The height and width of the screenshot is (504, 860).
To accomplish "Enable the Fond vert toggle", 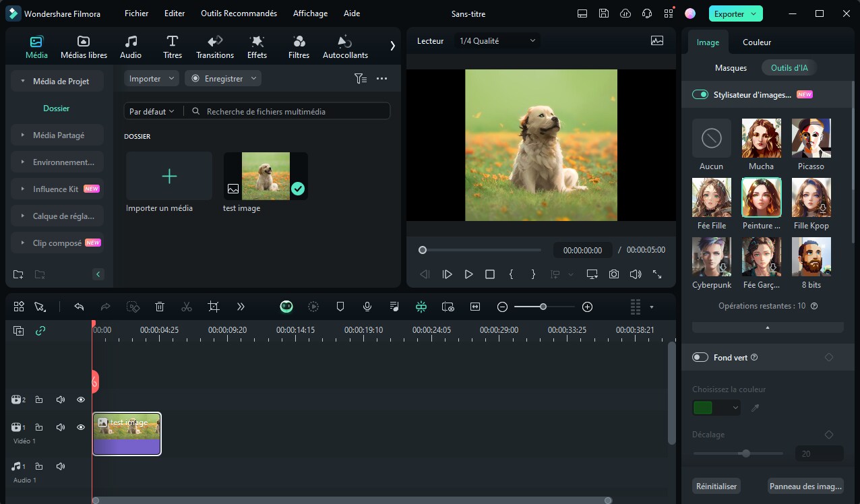I will tap(700, 357).
